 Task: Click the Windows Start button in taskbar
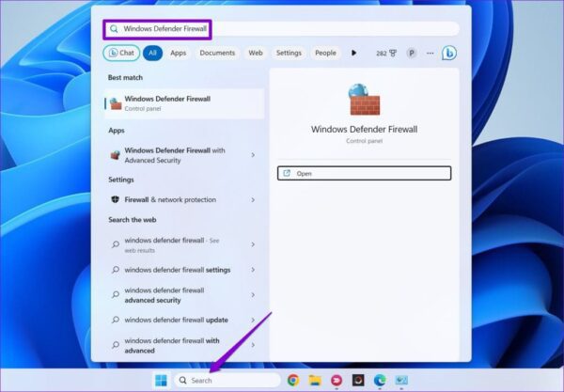click(161, 380)
